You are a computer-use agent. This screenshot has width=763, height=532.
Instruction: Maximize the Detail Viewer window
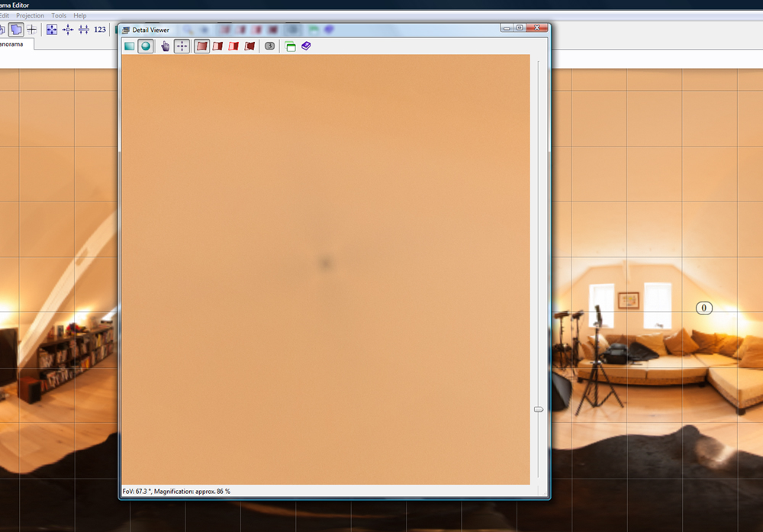pyautogui.click(x=520, y=27)
